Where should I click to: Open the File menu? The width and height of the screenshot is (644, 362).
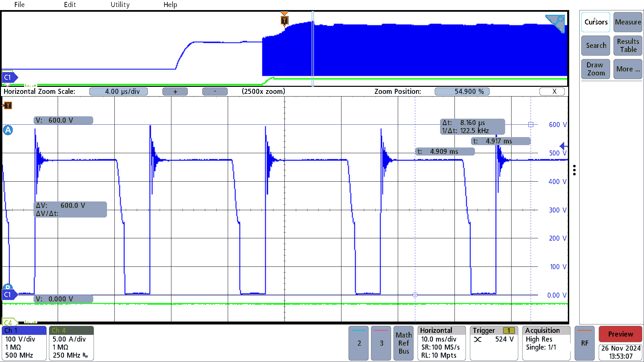pos(20,4)
